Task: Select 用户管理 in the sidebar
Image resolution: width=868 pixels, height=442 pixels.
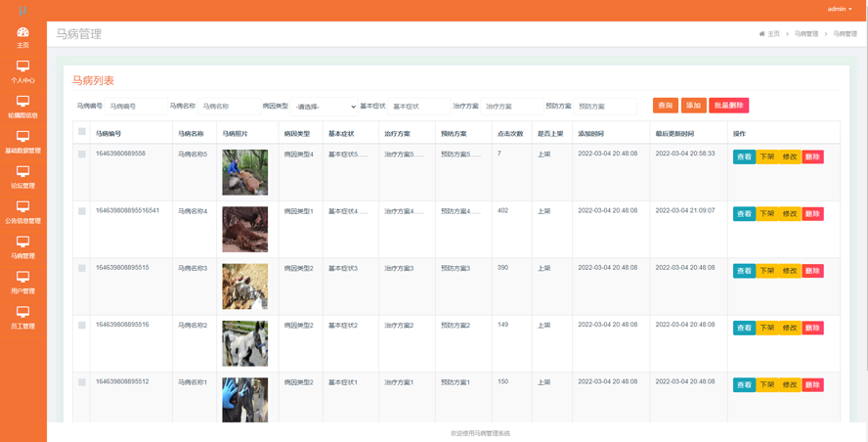Action: pyautogui.click(x=22, y=284)
